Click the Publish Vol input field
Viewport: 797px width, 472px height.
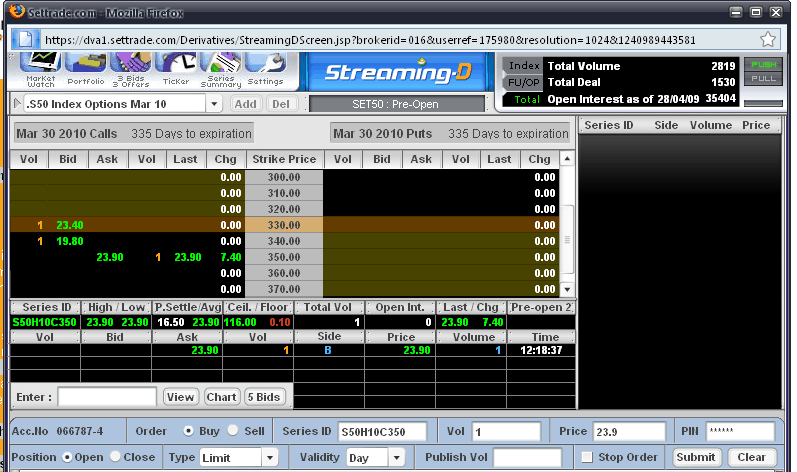pyautogui.click(x=528, y=458)
